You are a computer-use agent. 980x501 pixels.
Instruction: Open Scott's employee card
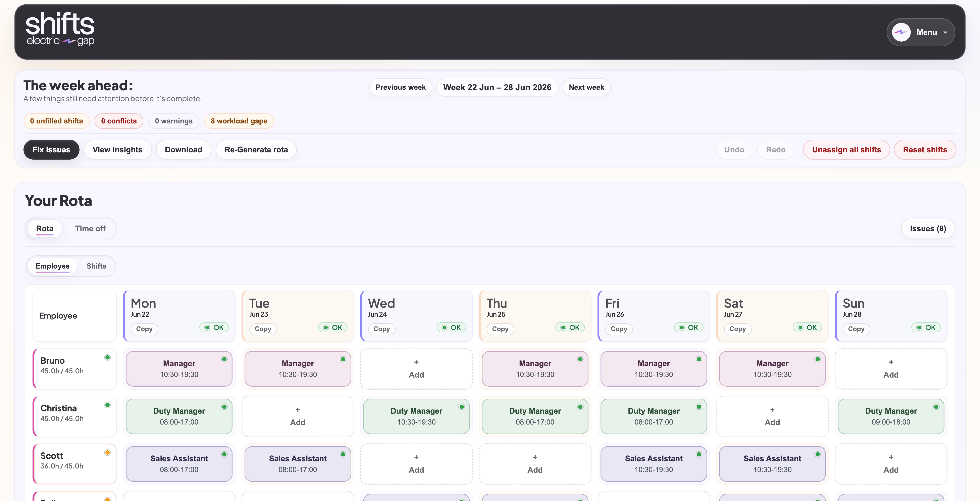(x=74, y=464)
